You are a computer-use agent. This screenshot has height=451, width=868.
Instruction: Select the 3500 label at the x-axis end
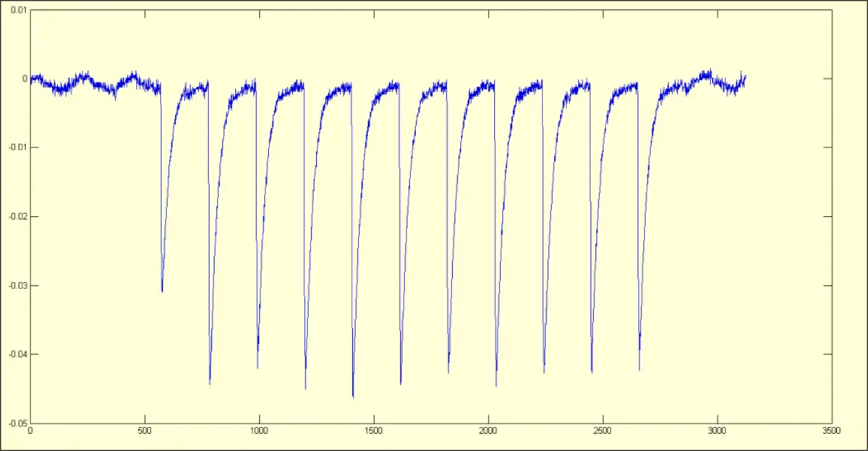pos(831,430)
